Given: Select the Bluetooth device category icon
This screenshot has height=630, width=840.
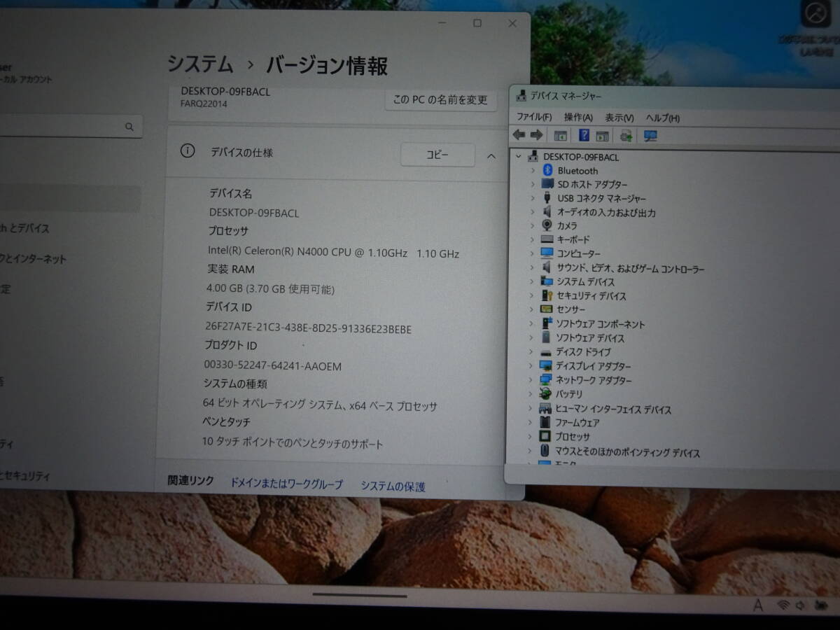Looking at the screenshot, I should coord(548,170).
